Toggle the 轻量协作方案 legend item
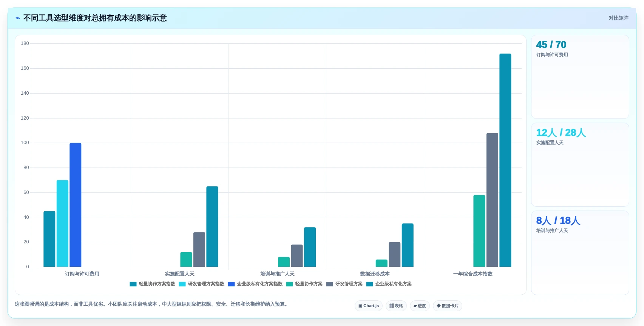Screen dimensions: 644x326 point(304,284)
